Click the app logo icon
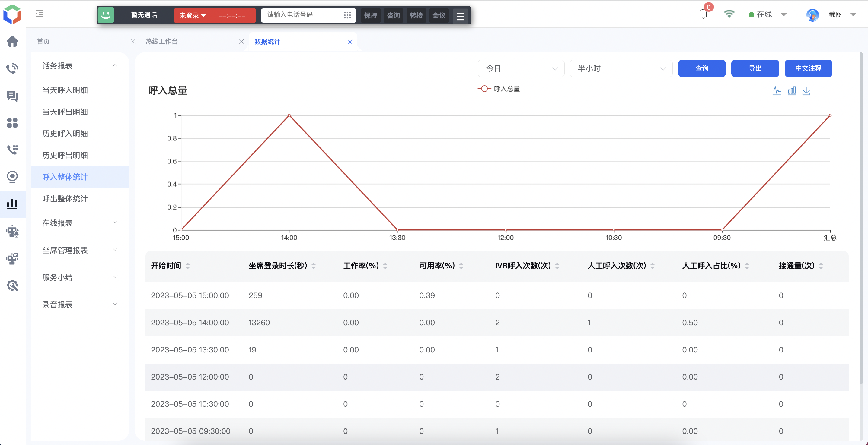The height and width of the screenshot is (445, 868). pos(12,14)
